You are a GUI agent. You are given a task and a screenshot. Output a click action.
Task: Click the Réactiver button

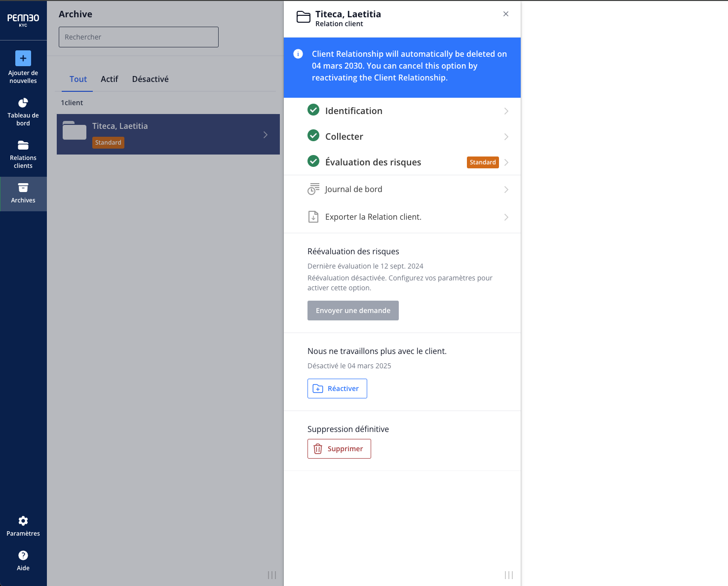pyautogui.click(x=337, y=389)
